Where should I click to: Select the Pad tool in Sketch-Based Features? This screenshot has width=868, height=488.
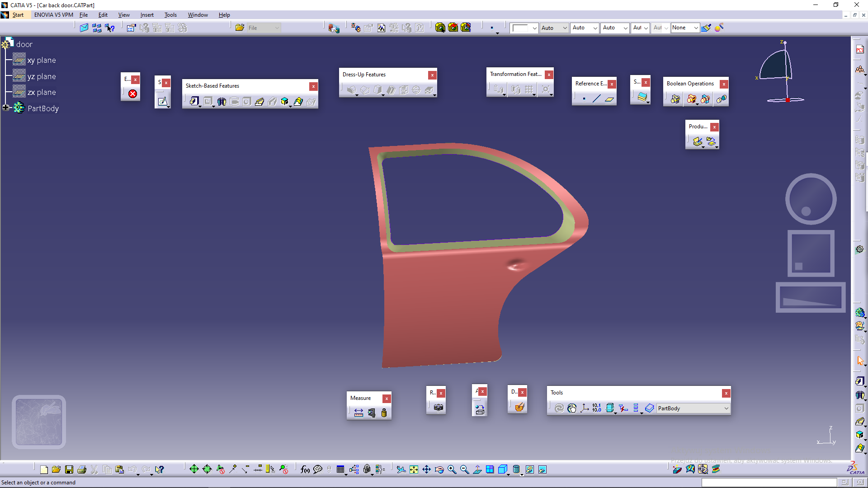coord(194,101)
